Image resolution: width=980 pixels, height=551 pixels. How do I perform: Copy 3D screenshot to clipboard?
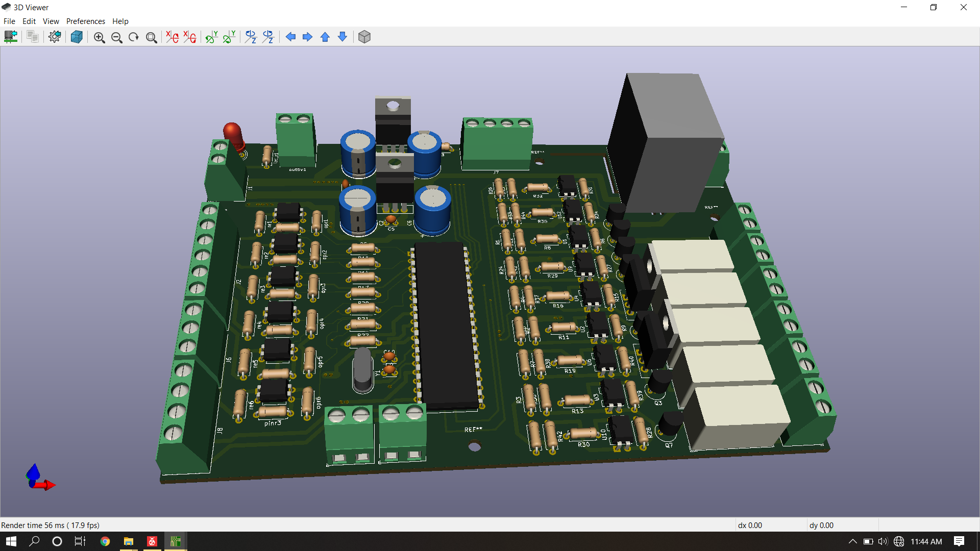coord(32,37)
